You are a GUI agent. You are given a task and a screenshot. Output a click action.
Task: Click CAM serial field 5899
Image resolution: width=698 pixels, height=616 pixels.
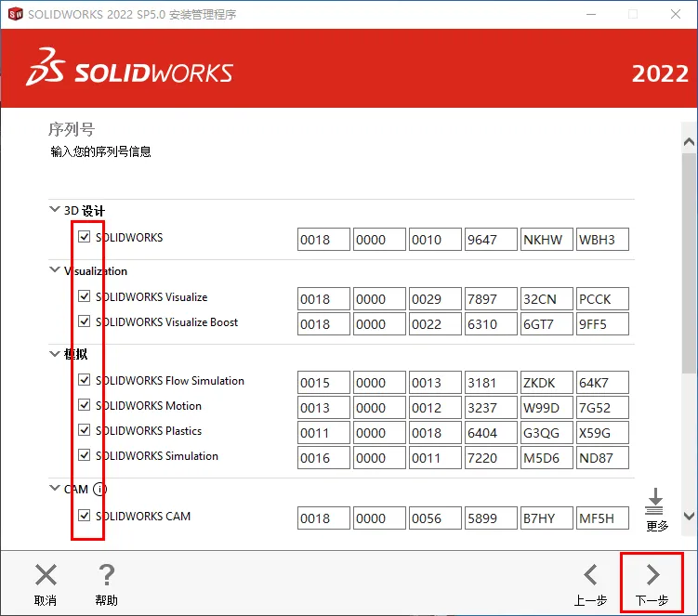click(x=491, y=518)
